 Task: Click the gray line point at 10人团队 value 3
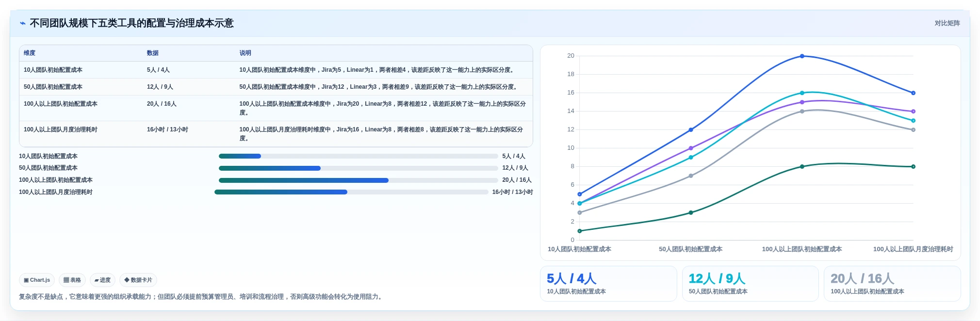tap(580, 212)
